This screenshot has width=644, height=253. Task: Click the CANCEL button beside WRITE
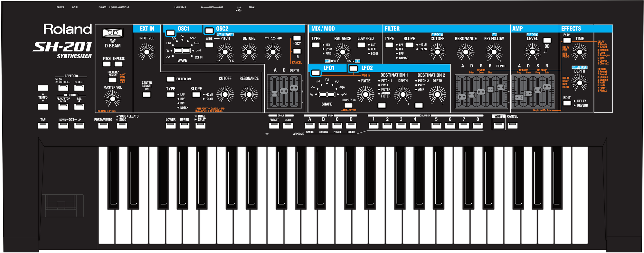coord(513,125)
